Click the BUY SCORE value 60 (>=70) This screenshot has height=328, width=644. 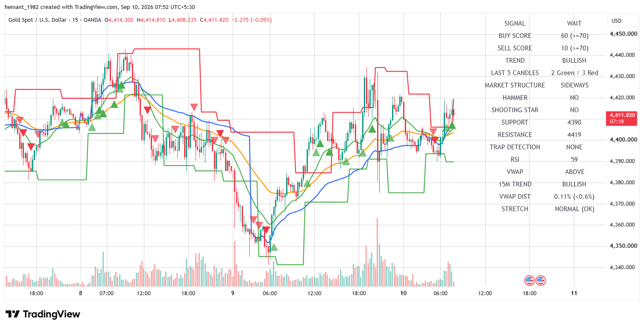click(x=574, y=36)
